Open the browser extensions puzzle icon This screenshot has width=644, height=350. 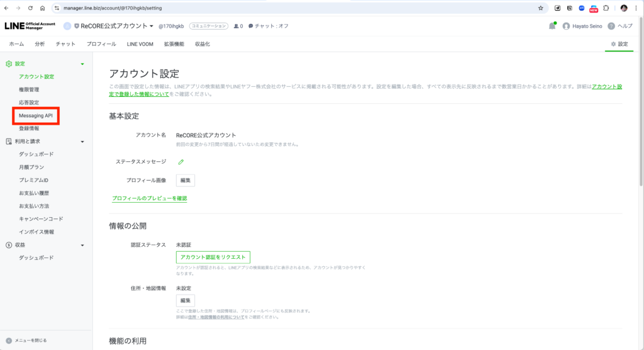point(606,8)
